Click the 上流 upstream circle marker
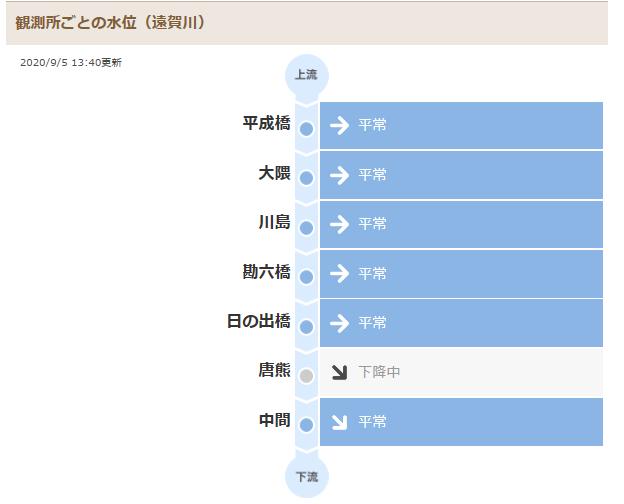 click(306, 75)
